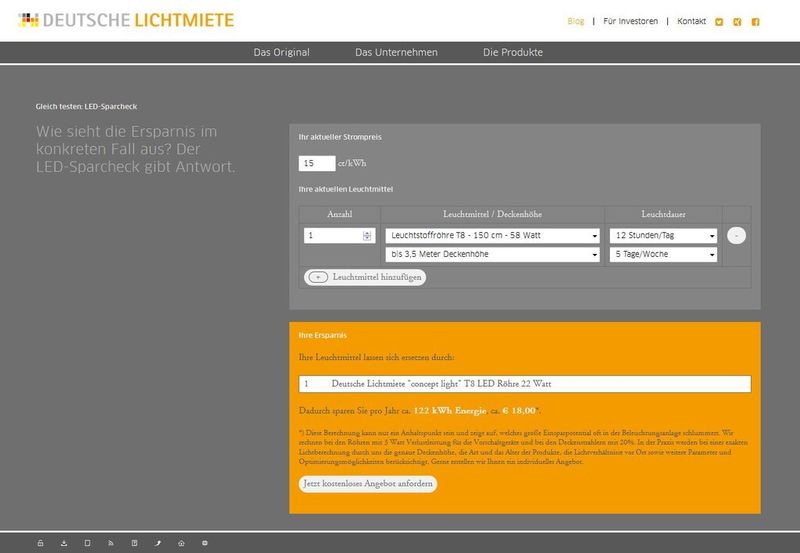Open the Leuchtstoffröhre T8 lamp type dropdown

[492, 235]
